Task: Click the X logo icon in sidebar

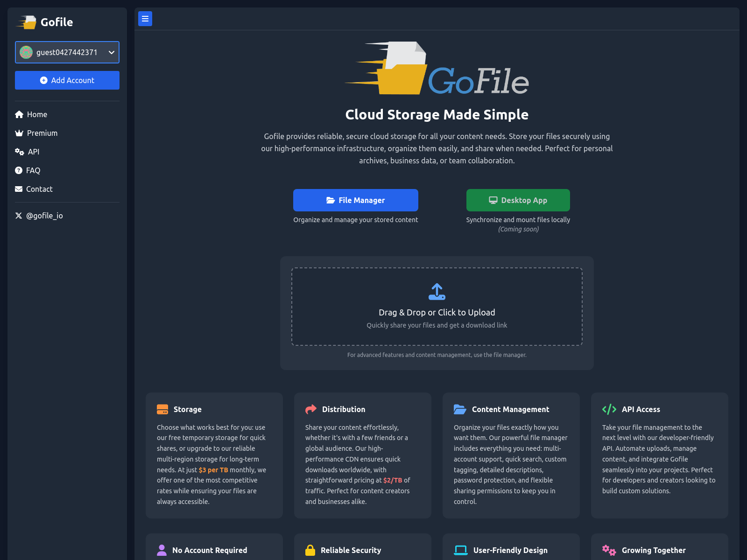Action: pos(19,216)
